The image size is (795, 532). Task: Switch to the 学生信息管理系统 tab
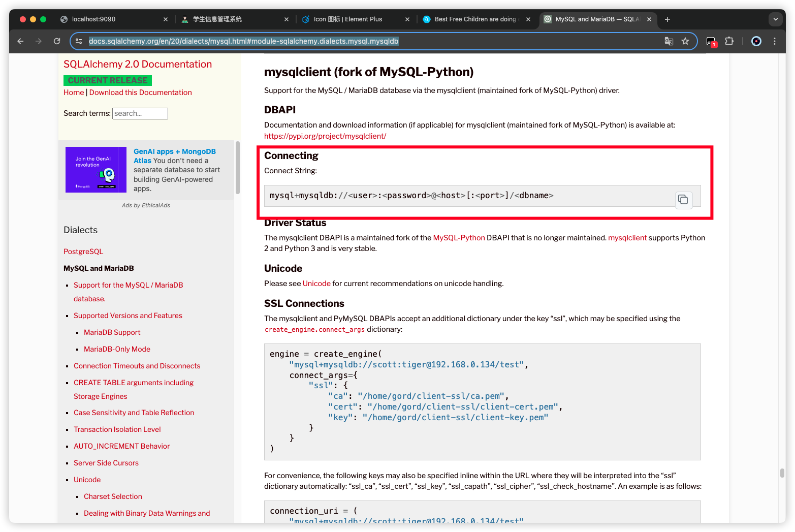point(235,19)
